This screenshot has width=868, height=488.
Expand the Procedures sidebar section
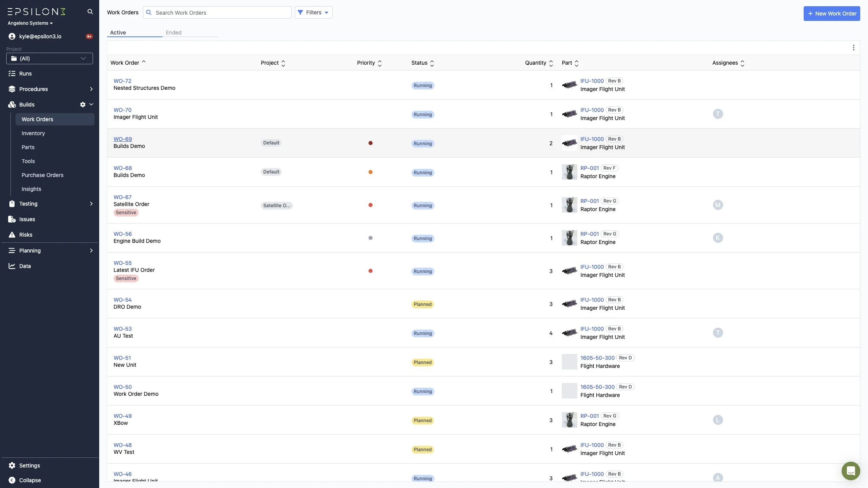[91, 89]
